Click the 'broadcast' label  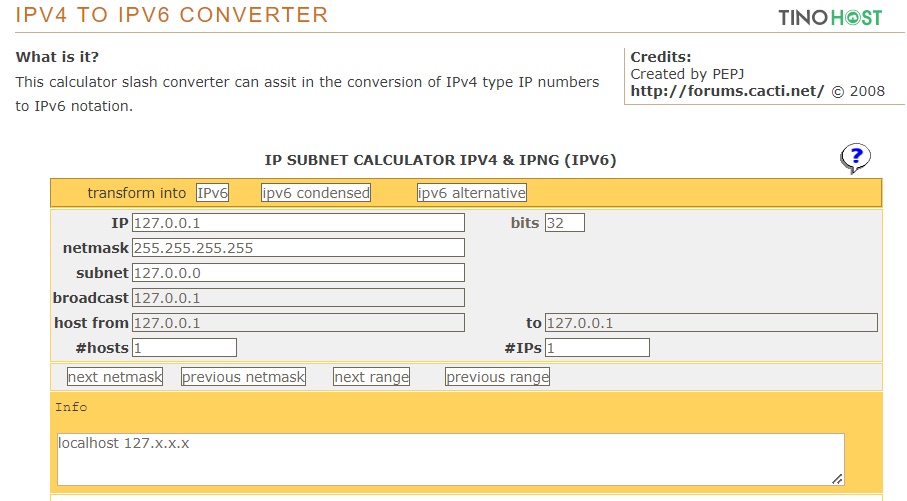coord(91,297)
